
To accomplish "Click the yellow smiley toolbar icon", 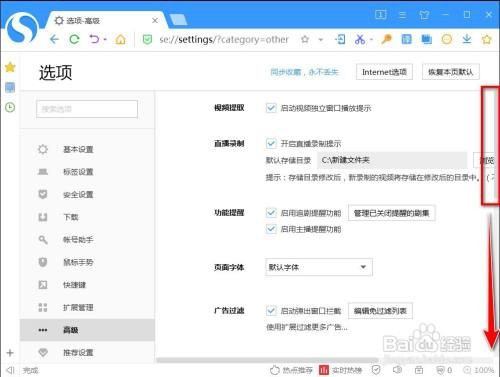I will pos(447,40).
